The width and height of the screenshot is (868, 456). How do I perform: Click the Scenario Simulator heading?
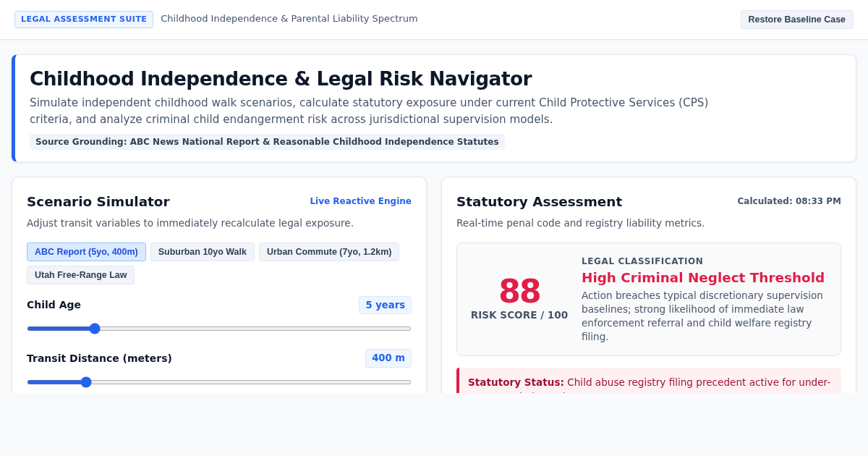coord(98,202)
